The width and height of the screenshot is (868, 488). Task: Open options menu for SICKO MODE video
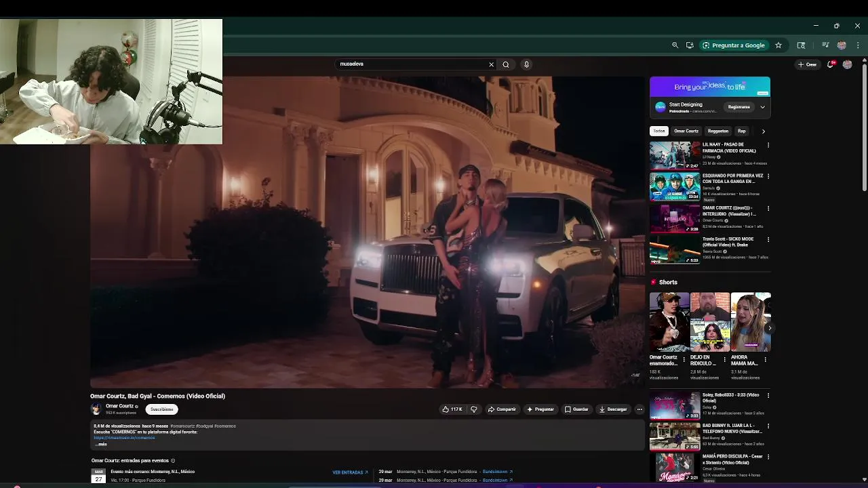tap(768, 240)
